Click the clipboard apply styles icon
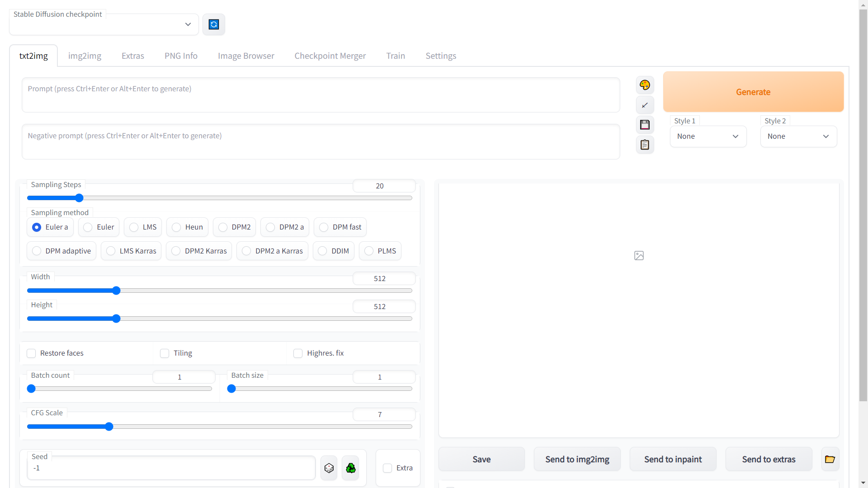The height and width of the screenshot is (488, 868). point(645,145)
